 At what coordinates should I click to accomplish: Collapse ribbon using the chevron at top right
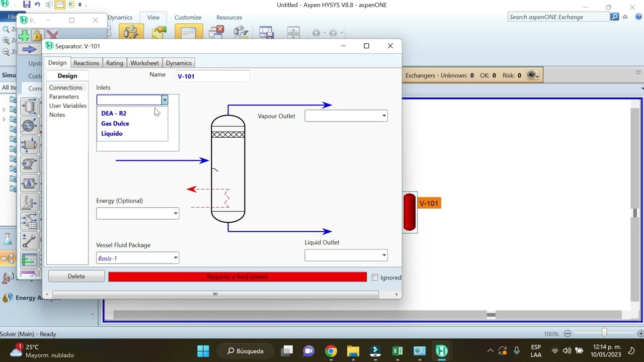click(x=625, y=17)
